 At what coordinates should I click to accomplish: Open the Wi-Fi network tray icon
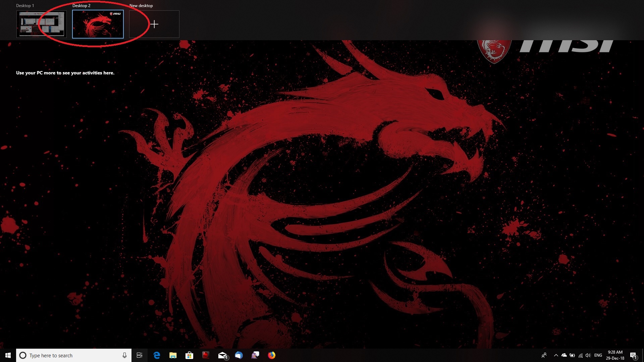(x=581, y=355)
